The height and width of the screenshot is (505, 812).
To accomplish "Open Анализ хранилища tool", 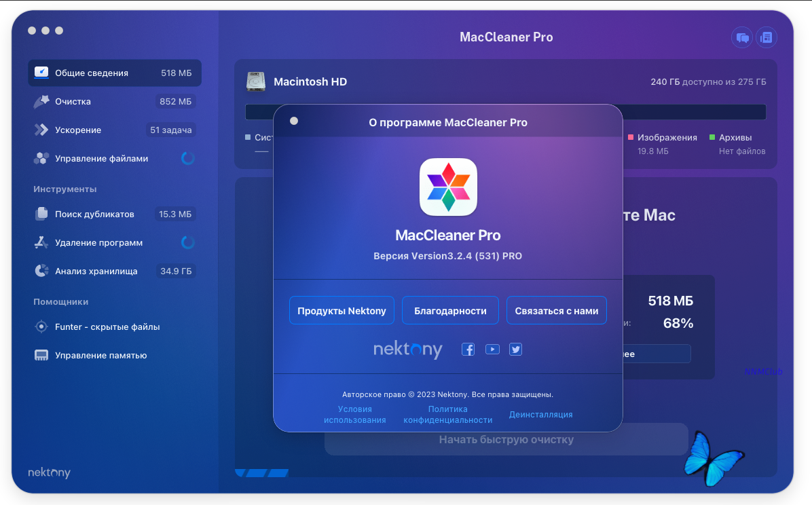I will [115, 271].
